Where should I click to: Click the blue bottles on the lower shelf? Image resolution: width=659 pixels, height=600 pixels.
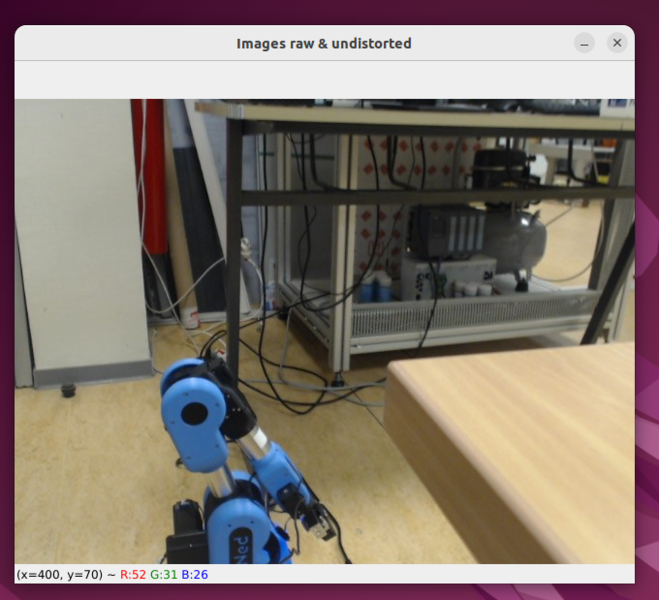tap(377, 290)
